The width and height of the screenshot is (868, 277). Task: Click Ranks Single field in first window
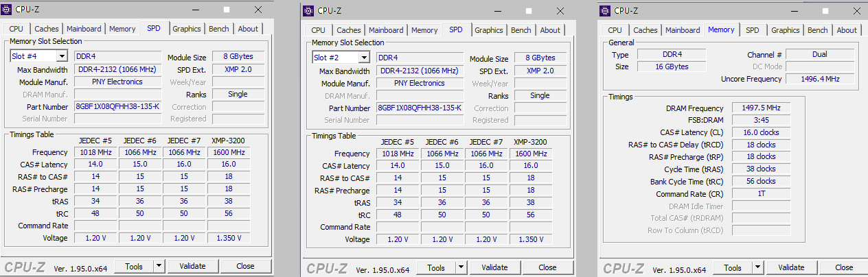pos(238,94)
